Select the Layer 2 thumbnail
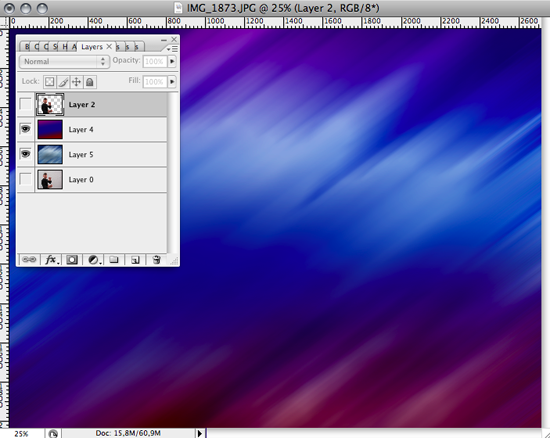Image resolution: width=550 pixels, height=438 pixels. (50, 104)
